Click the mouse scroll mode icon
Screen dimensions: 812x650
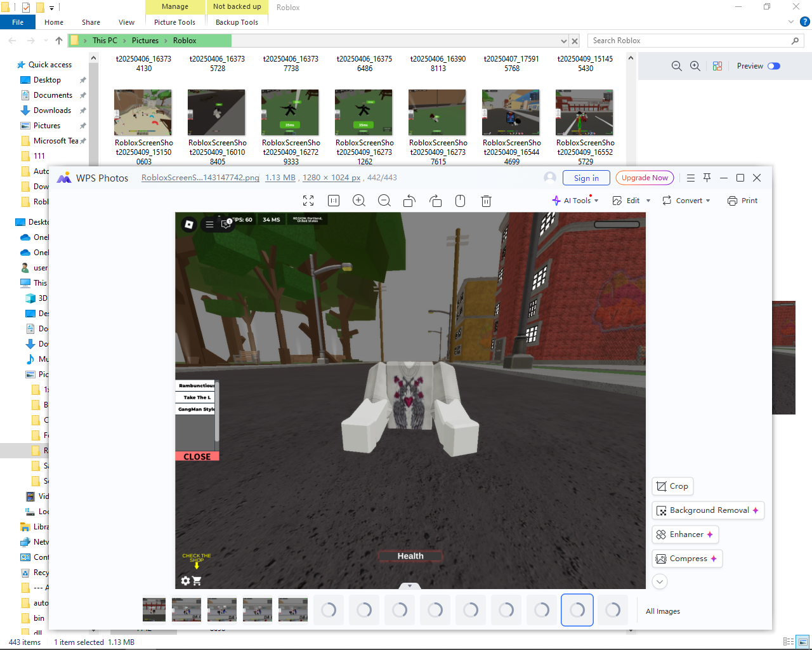(461, 201)
